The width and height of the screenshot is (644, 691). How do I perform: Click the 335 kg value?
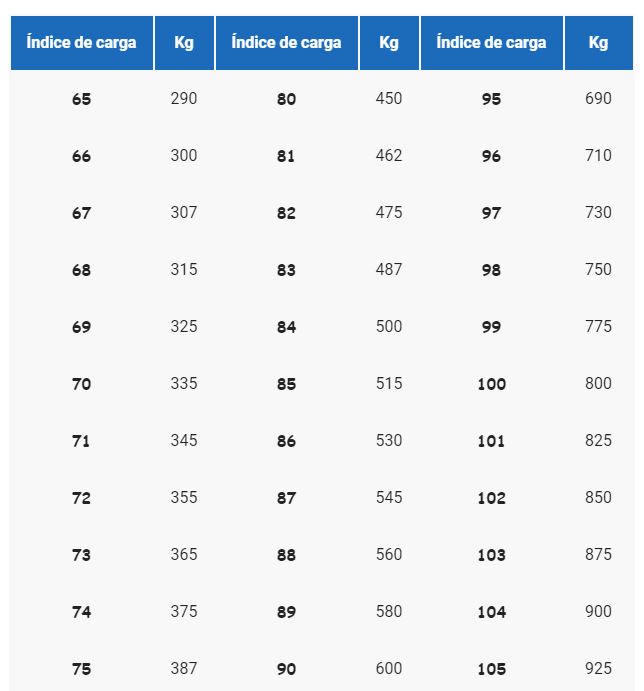tap(184, 383)
